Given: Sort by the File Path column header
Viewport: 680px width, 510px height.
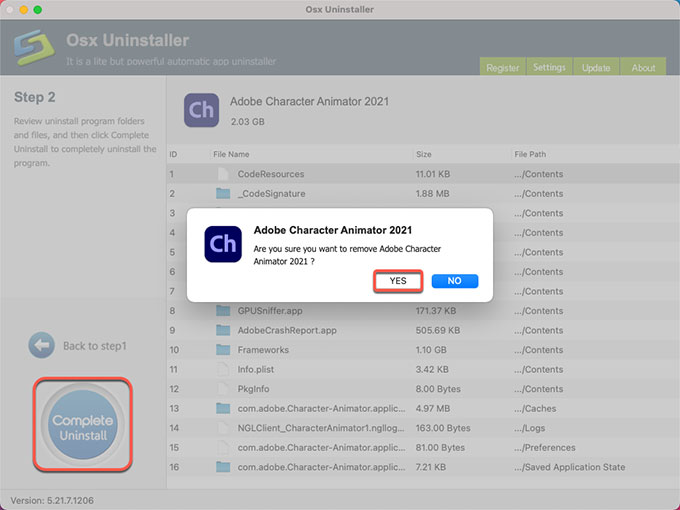Looking at the screenshot, I should pos(530,154).
